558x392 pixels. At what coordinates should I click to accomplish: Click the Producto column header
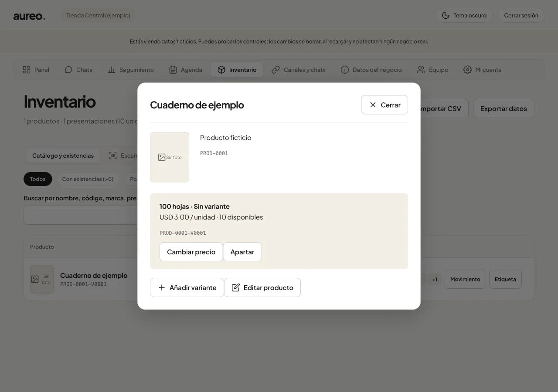coord(42,247)
